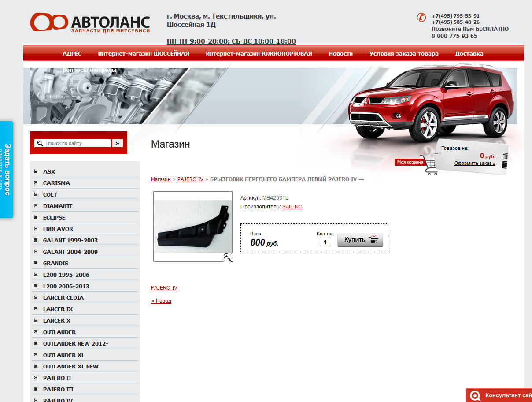Expand the LANCER X category
The image size is (532, 402).
[x=57, y=320]
